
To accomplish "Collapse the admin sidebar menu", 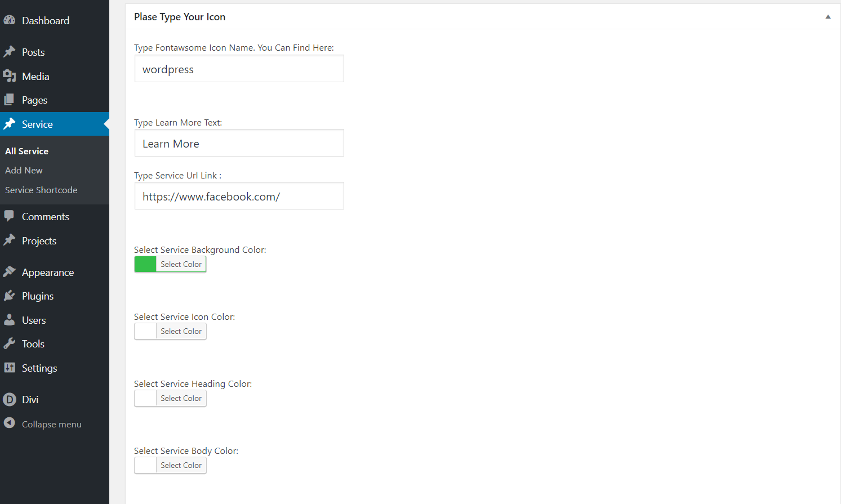I will point(42,424).
